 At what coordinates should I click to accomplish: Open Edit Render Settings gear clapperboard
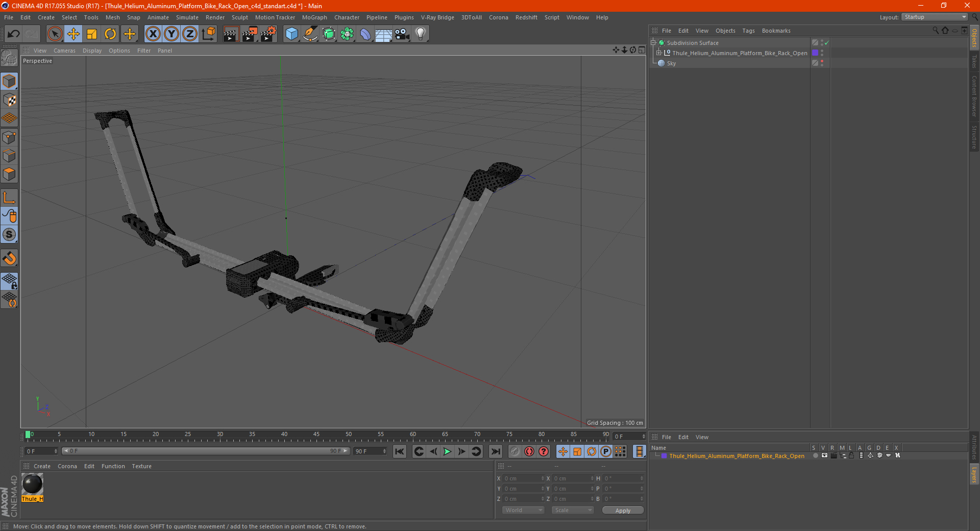click(268, 34)
